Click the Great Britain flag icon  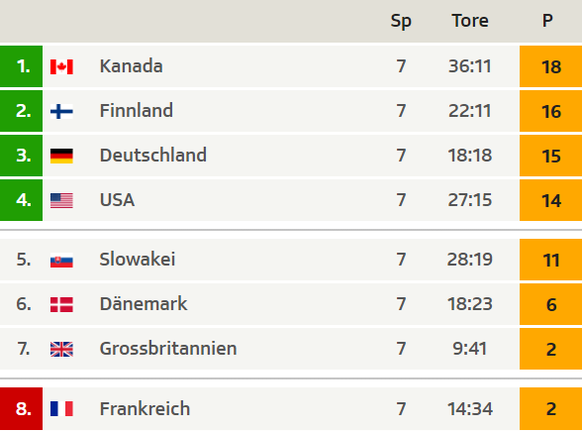[x=62, y=349]
